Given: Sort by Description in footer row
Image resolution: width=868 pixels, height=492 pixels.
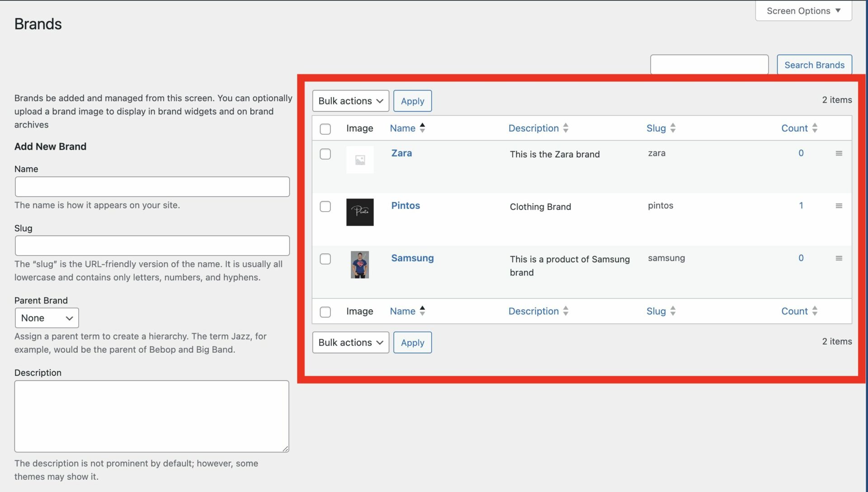Looking at the screenshot, I should point(533,311).
